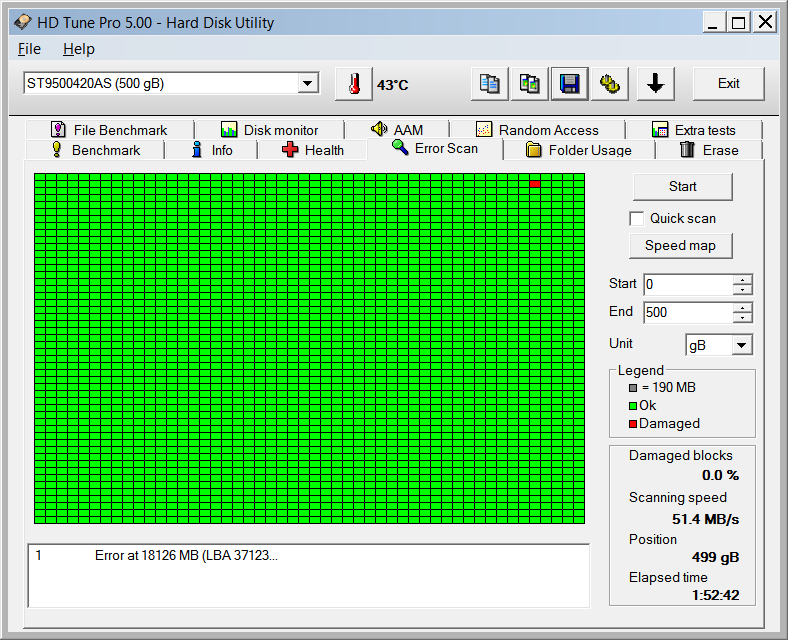Switch to the Erase tab

click(709, 150)
